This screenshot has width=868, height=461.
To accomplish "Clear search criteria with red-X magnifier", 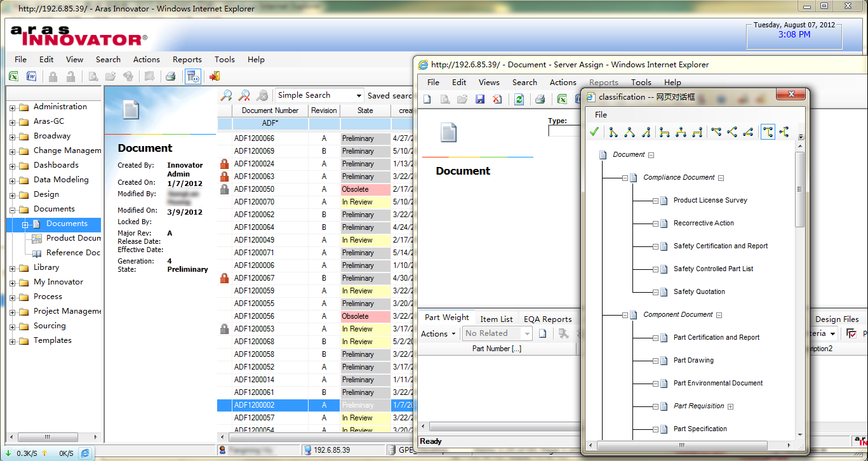I will pos(244,95).
